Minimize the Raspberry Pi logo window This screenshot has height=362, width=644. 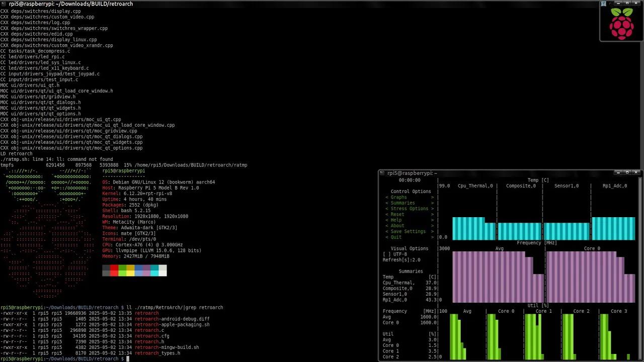point(619,4)
